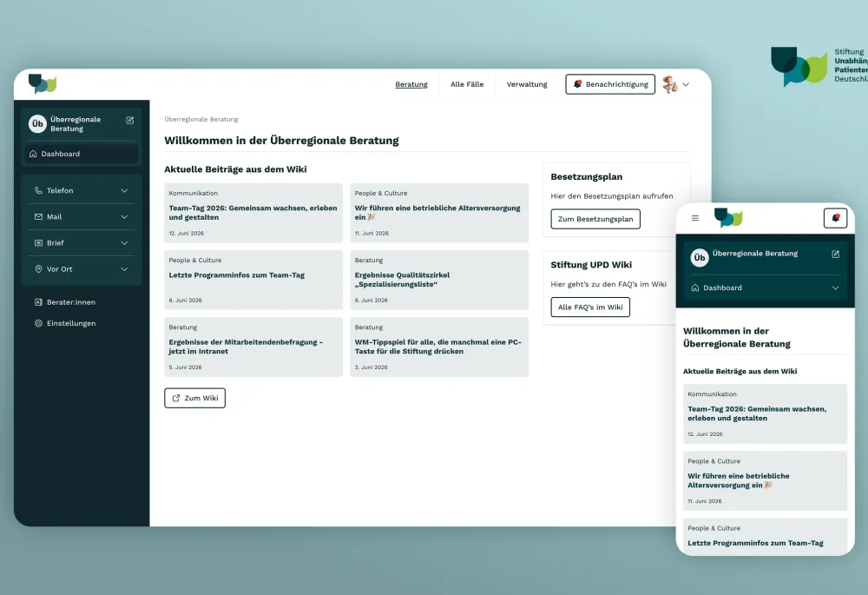
Task: Expand the Telefon section chevron
Action: coord(124,190)
